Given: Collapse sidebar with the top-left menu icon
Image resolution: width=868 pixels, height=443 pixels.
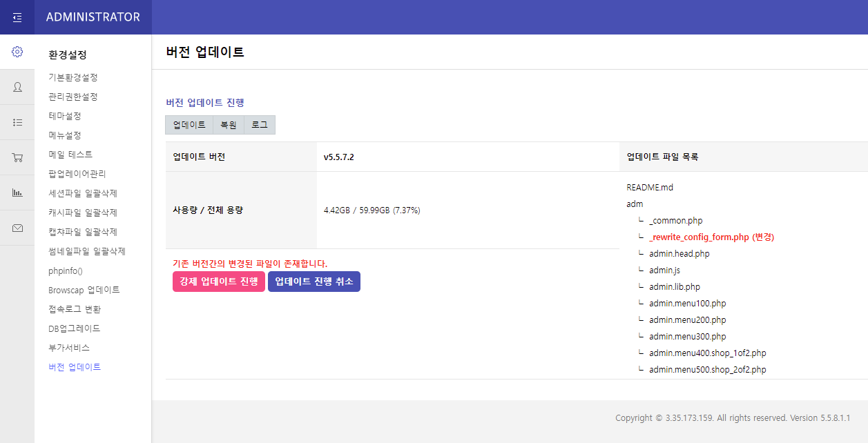Looking at the screenshot, I should click(17, 17).
